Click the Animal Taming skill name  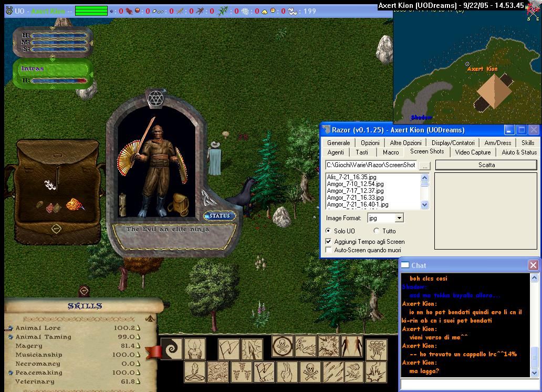point(43,337)
